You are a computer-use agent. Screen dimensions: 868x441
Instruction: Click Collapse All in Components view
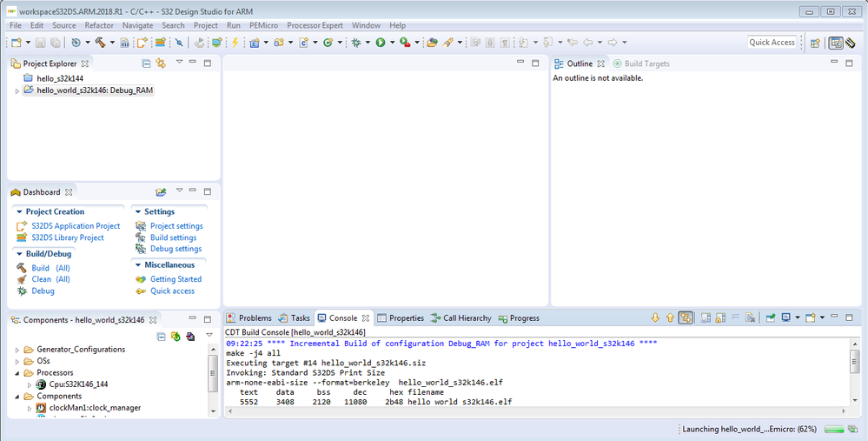(x=161, y=337)
